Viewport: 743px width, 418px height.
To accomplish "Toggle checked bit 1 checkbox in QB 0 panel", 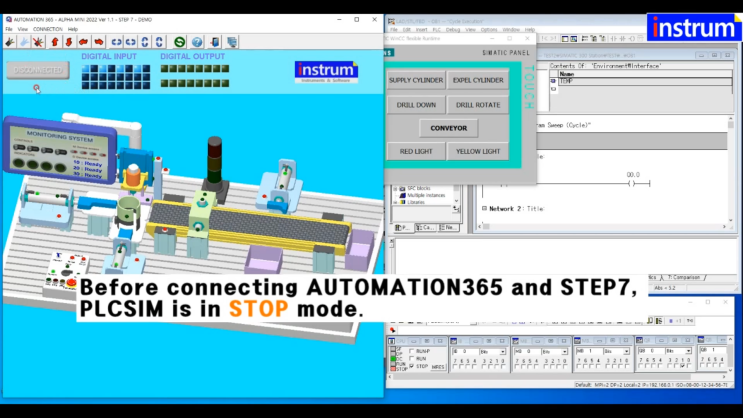I will pyautogui.click(x=682, y=366).
